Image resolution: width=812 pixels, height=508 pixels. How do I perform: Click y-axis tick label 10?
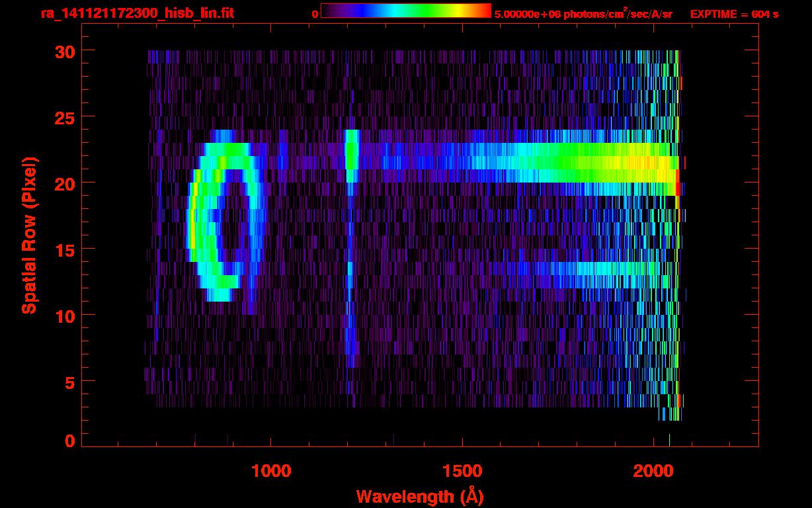coord(64,316)
